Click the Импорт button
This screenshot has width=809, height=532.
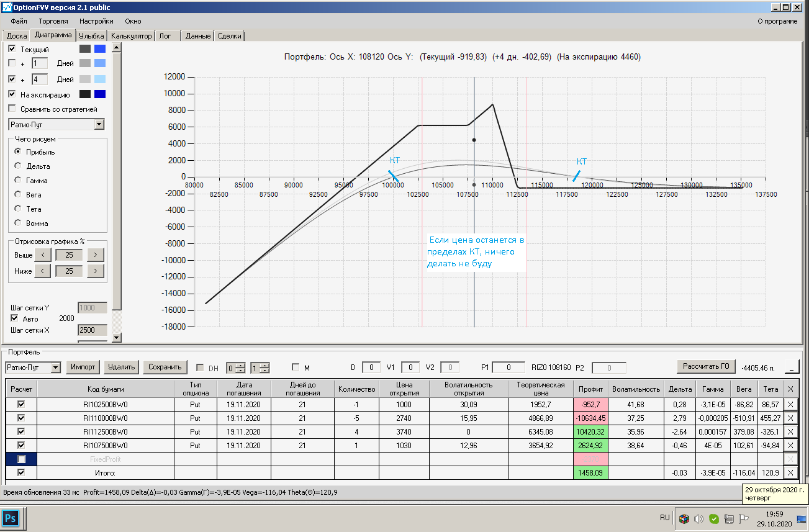click(83, 367)
